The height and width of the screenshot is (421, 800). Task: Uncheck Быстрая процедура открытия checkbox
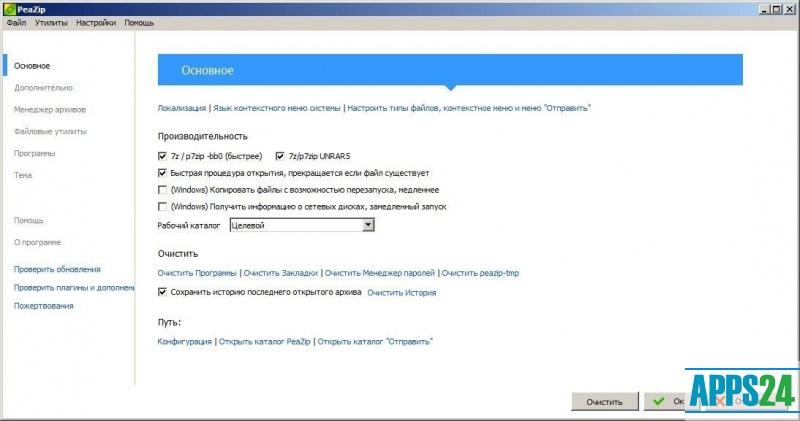[x=162, y=173]
